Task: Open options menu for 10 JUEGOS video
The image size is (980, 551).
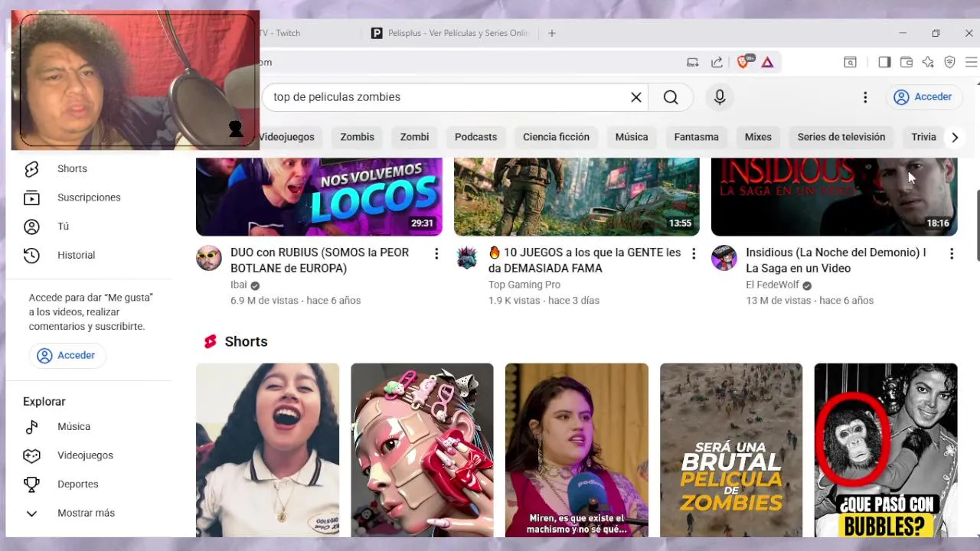Action: [x=694, y=253]
